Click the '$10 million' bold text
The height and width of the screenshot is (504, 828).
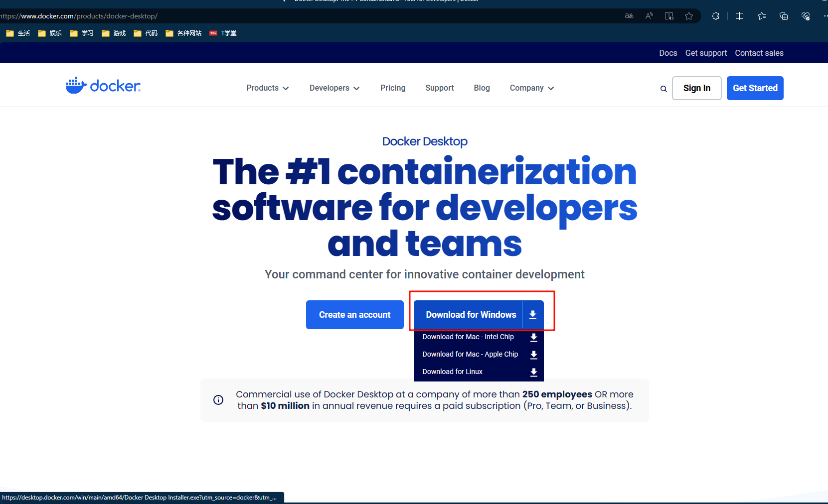(x=285, y=406)
